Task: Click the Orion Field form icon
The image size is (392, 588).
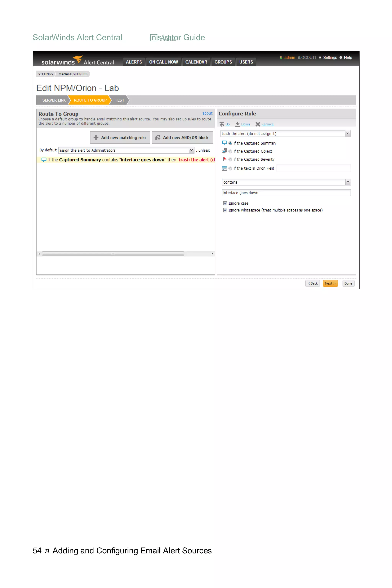Action: point(224,168)
